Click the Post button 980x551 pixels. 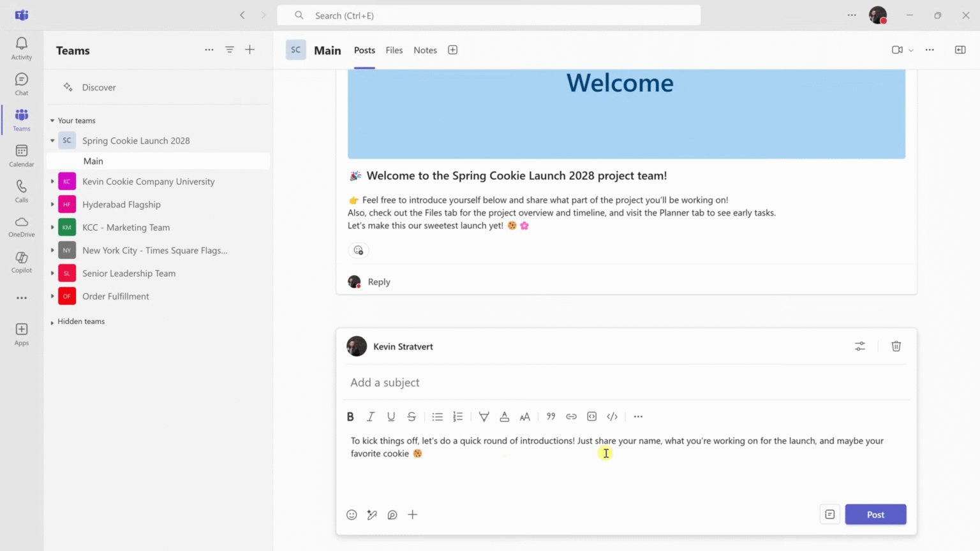[x=875, y=515]
